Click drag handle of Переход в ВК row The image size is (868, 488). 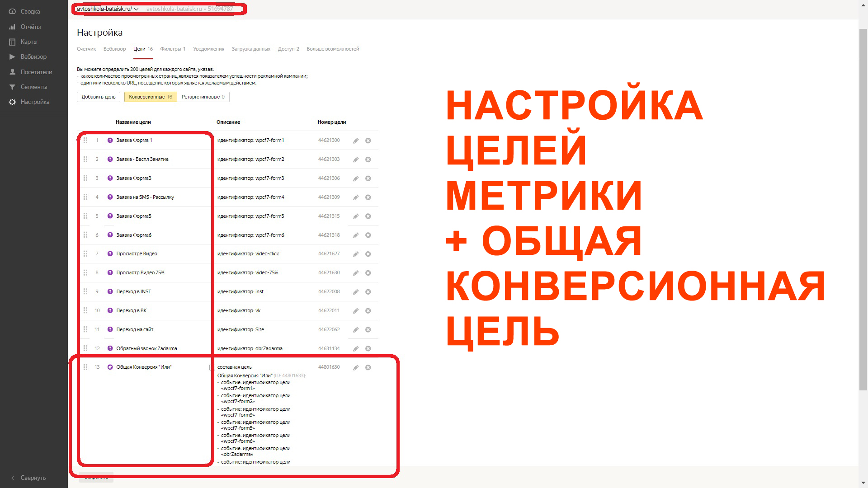point(85,310)
